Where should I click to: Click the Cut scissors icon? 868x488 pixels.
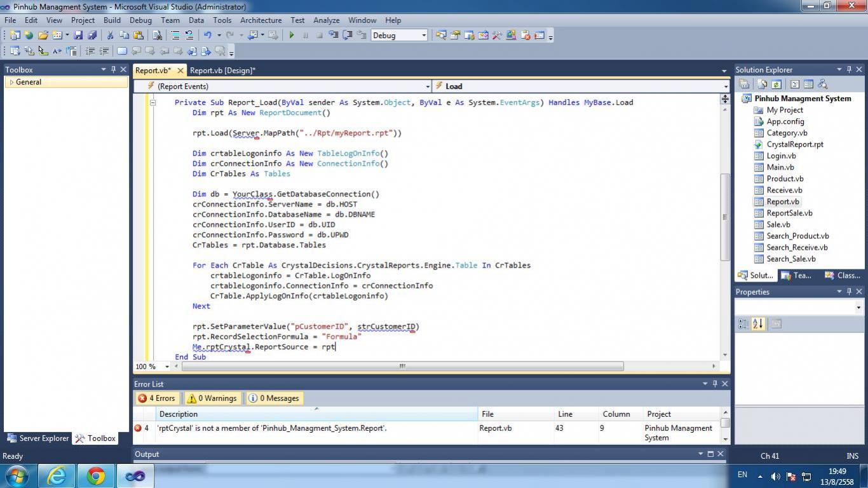click(110, 36)
